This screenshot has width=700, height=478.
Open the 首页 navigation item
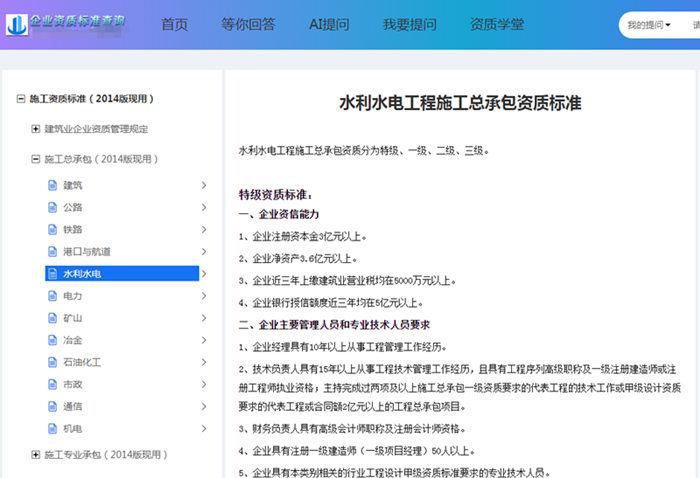[x=174, y=24]
